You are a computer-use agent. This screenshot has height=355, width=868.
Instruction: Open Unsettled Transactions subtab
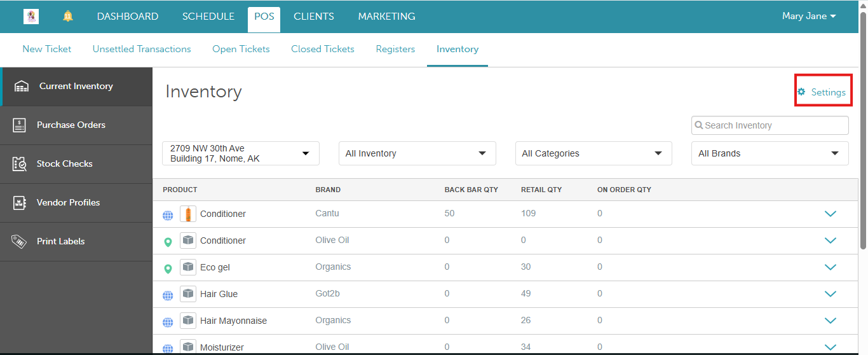(142, 49)
